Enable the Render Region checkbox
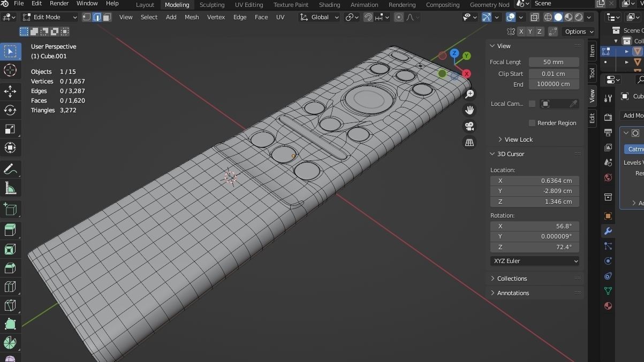 (532, 122)
